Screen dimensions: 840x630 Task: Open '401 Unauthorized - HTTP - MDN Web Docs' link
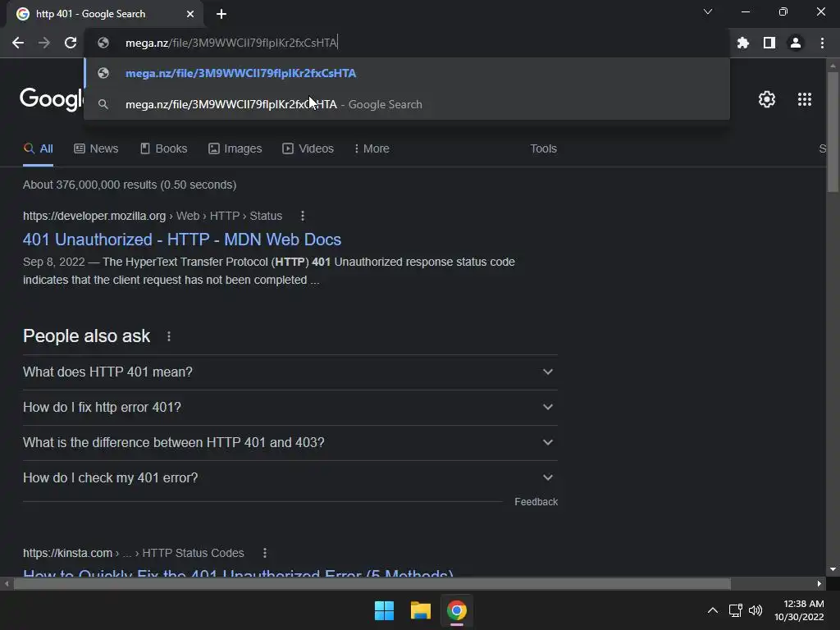(182, 240)
